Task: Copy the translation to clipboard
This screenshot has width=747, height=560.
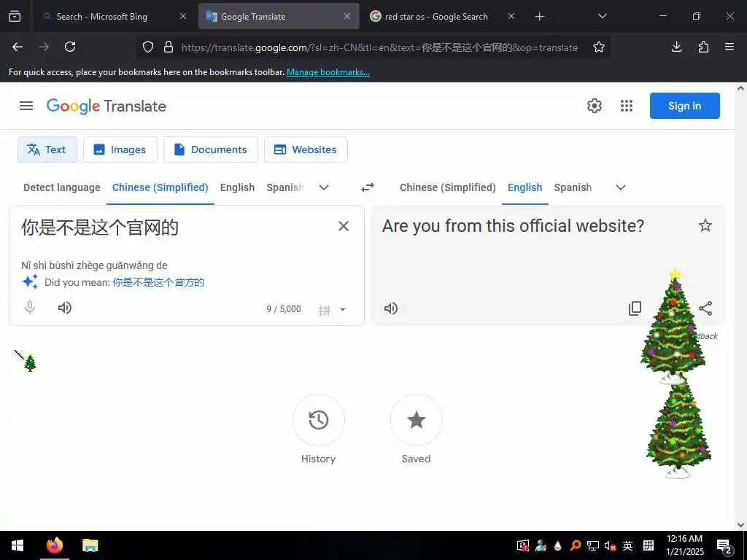Action: click(635, 308)
